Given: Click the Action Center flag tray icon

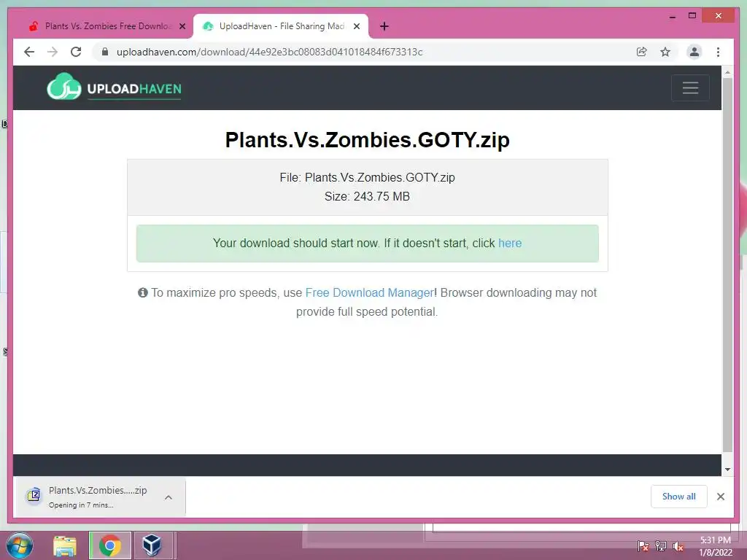Looking at the screenshot, I should coord(643,546).
